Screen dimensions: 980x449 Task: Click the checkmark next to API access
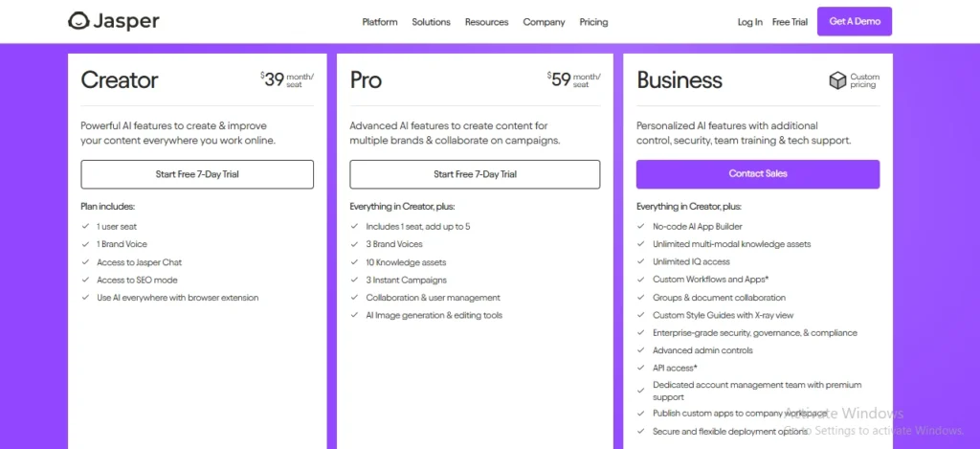(x=640, y=368)
